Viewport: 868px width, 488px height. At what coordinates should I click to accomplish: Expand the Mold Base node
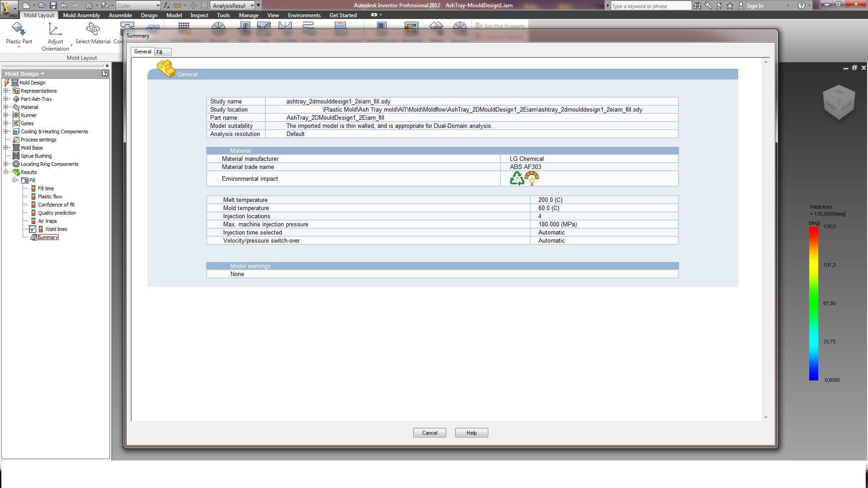tap(6, 148)
